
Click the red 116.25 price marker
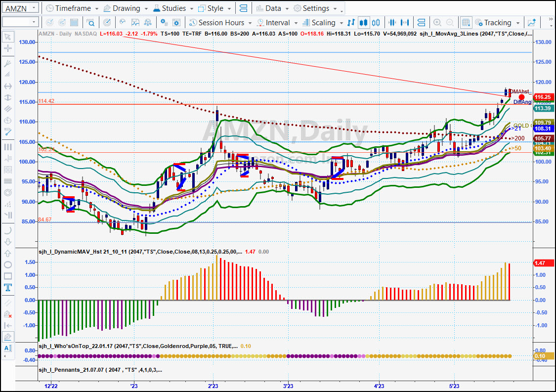[x=544, y=97]
